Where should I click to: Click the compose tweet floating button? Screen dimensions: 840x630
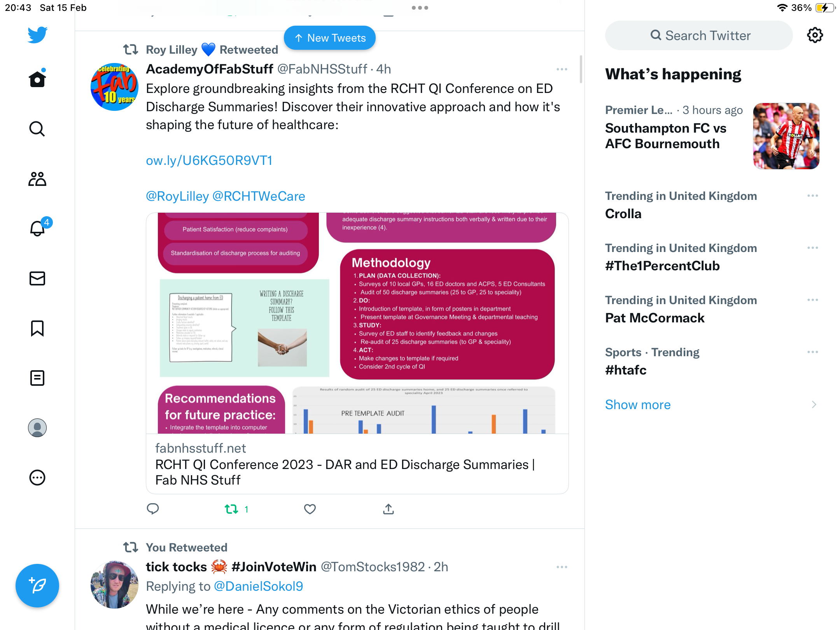coord(37,586)
